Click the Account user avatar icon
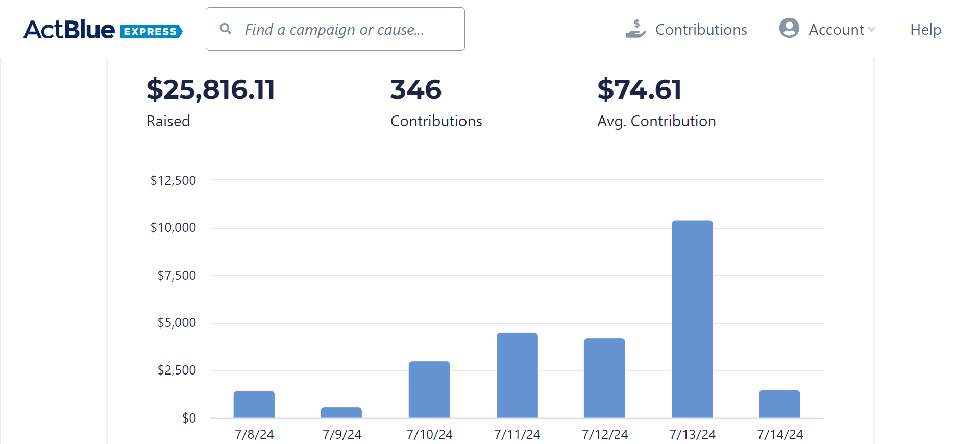The height and width of the screenshot is (444, 980). tap(789, 28)
